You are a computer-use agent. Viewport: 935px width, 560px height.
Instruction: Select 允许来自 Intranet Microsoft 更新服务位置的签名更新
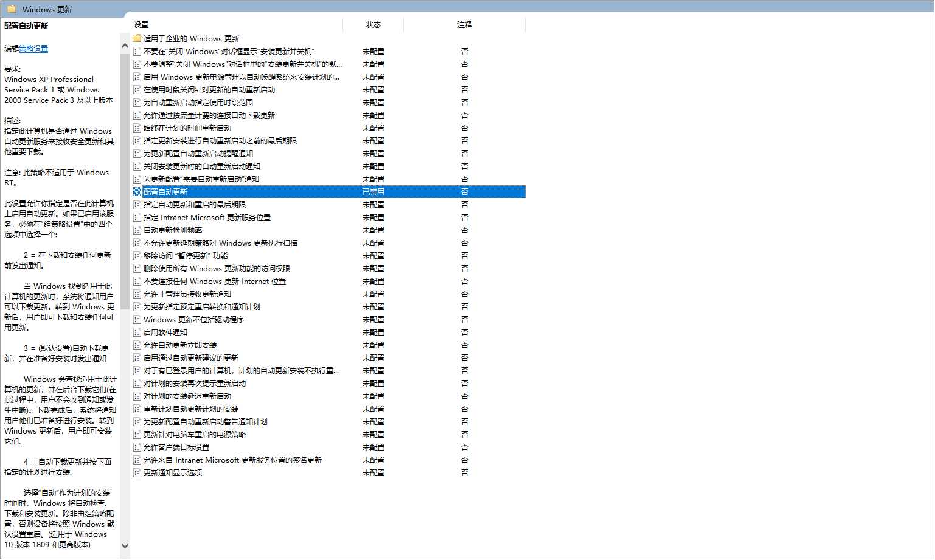(232, 460)
